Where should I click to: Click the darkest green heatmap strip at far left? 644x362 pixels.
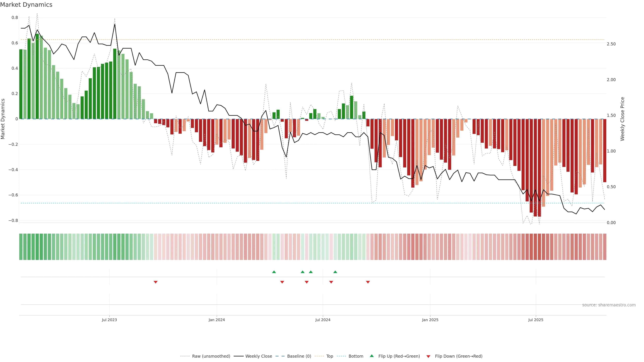click(37, 247)
